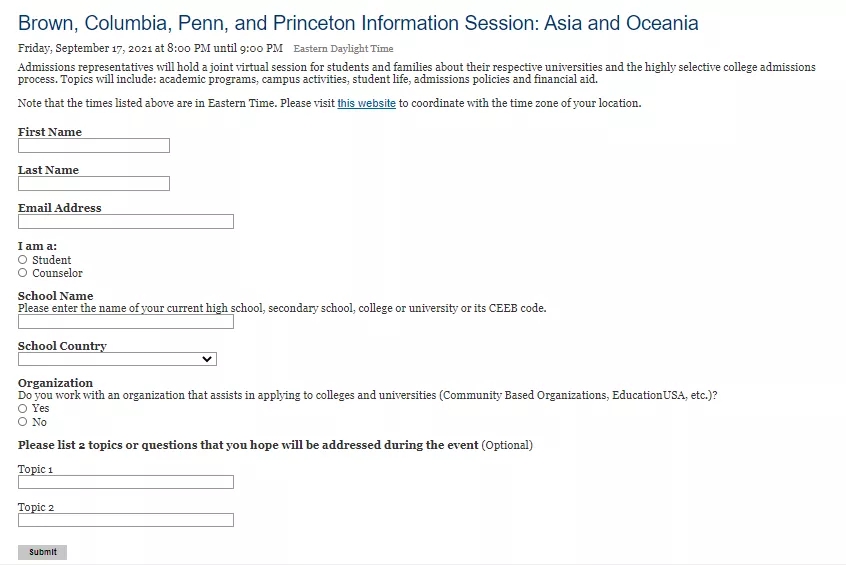
Task: Click the "I am a:" label
Action: (37, 246)
